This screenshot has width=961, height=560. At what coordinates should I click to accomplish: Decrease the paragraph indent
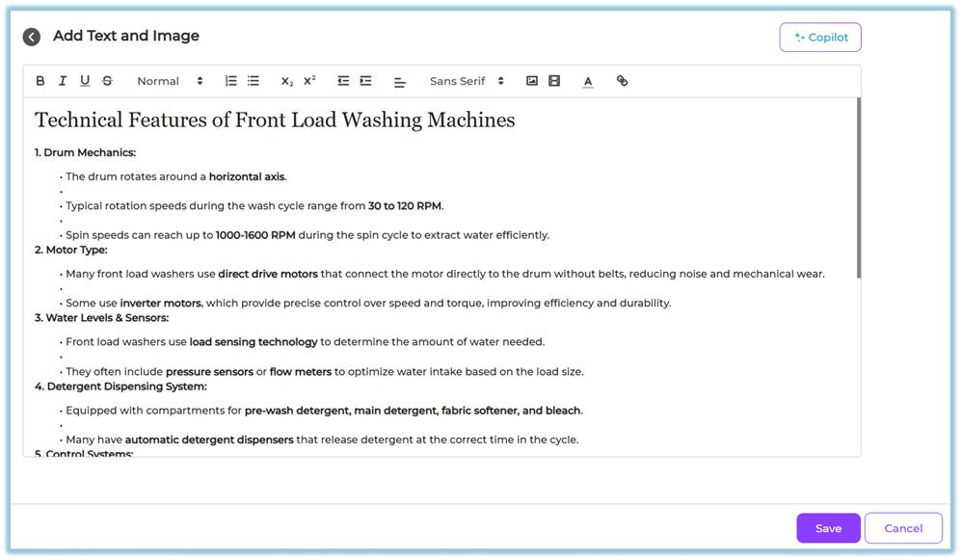(x=343, y=81)
